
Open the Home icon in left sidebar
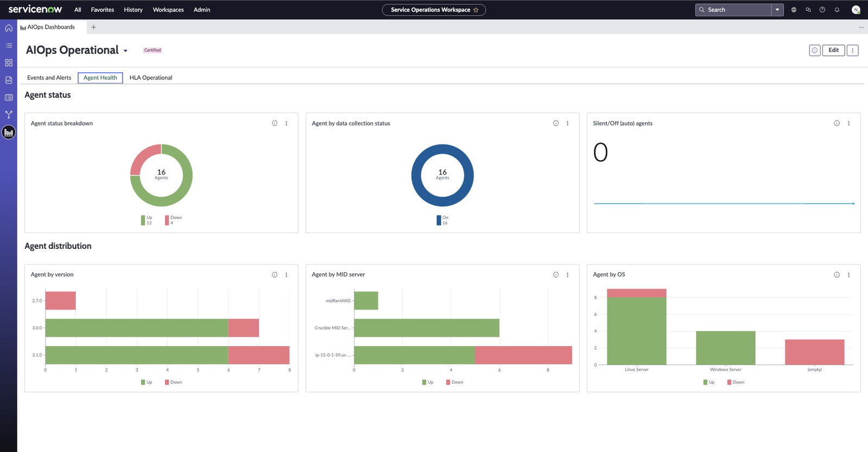pyautogui.click(x=9, y=28)
